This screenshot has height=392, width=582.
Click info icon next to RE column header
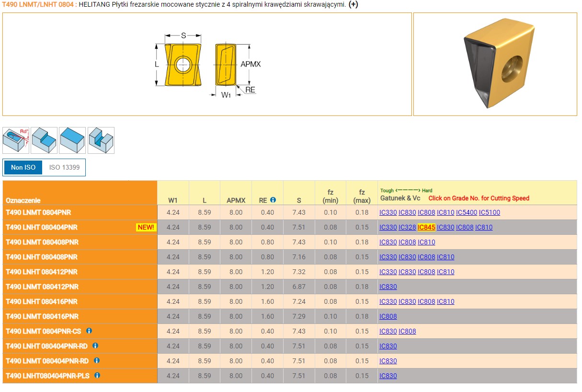(273, 200)
